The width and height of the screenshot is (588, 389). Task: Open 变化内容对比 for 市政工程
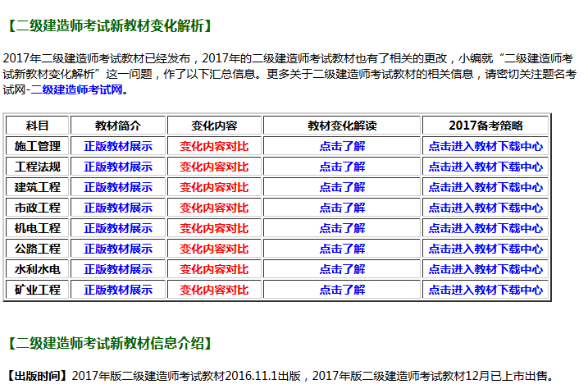[214, 208]
